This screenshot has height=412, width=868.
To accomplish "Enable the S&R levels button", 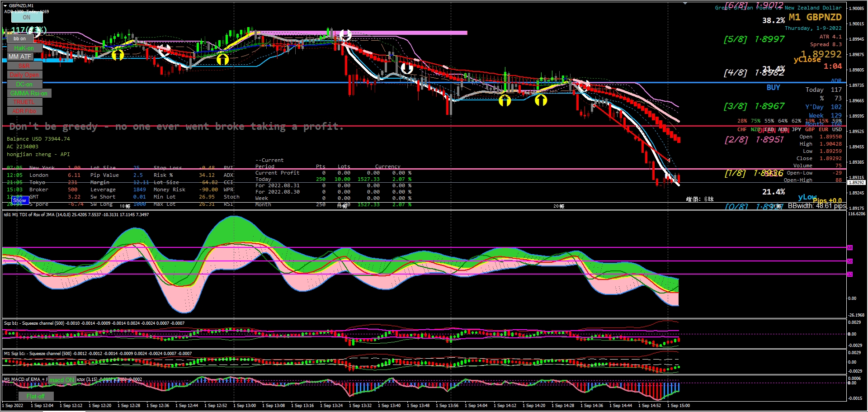I will [x=24, y=66].
